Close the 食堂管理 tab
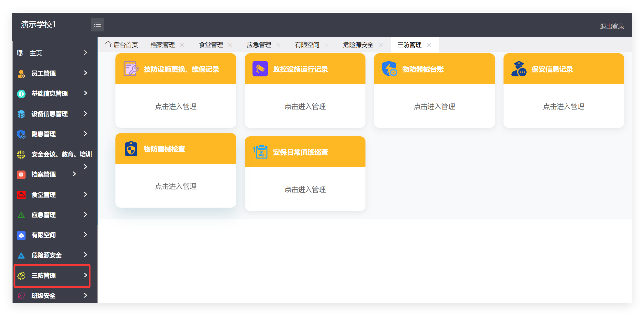Screen dimensions: 644x315 [230, 45]
